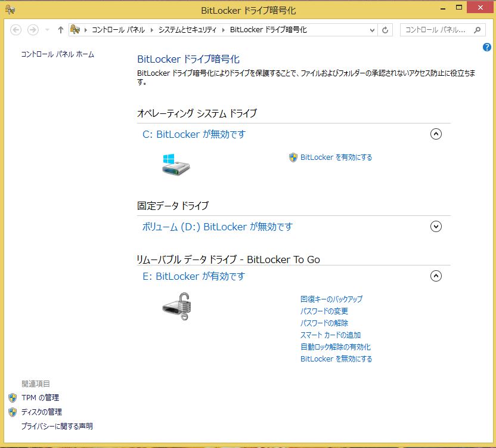Click C: BitLocker が無効です heading

point(194,134)
